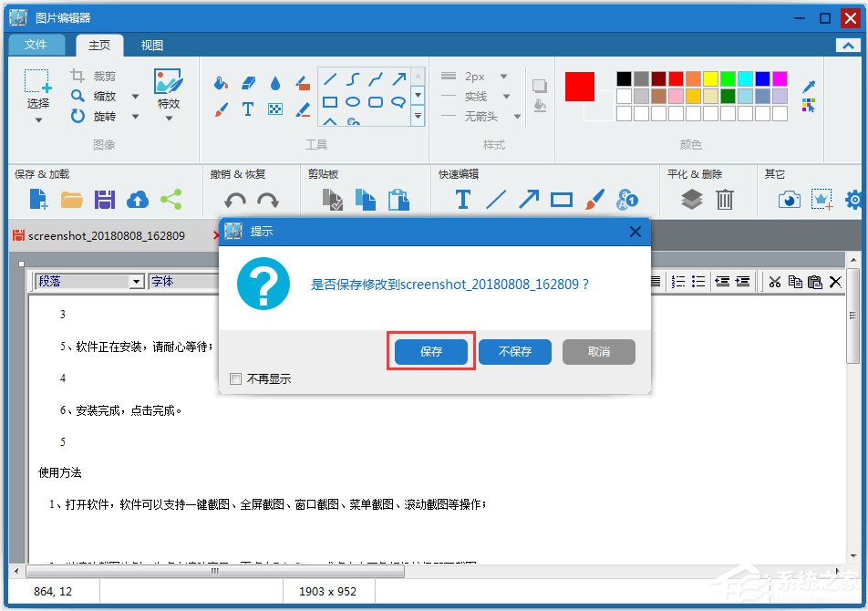Pick the rectangle shape
This screenshot has height=611, width=868.
tap(330, 102)
